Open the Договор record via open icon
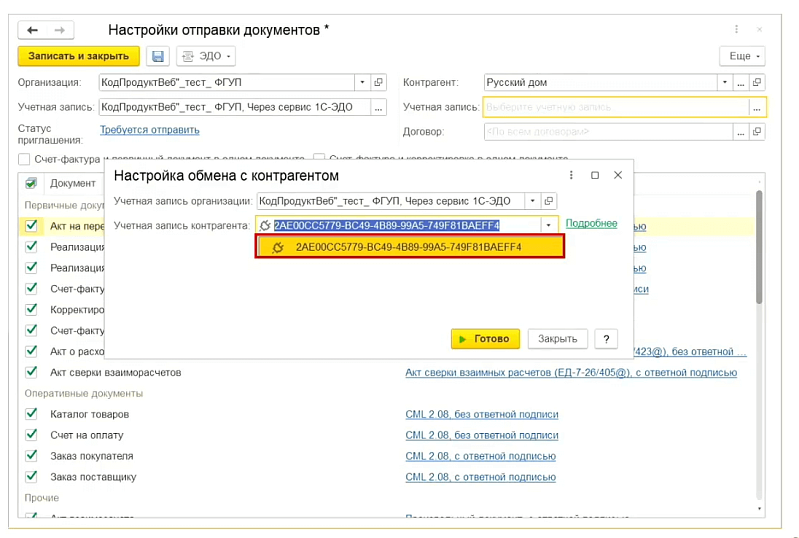Image resolution: width=799 pixels, height=538 pixels. pos(757,132)
